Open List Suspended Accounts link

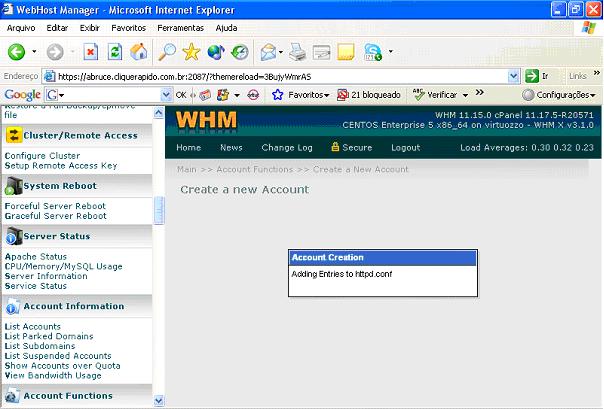coord(58,356)
